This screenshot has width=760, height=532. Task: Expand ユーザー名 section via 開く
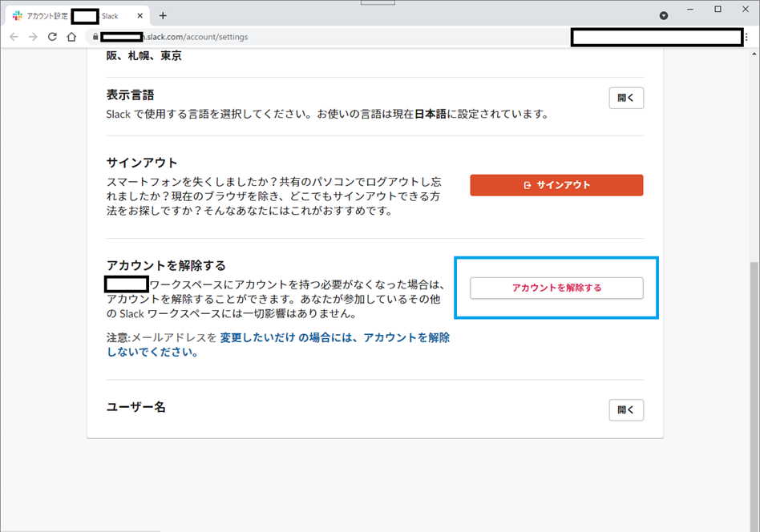(626, 409)
